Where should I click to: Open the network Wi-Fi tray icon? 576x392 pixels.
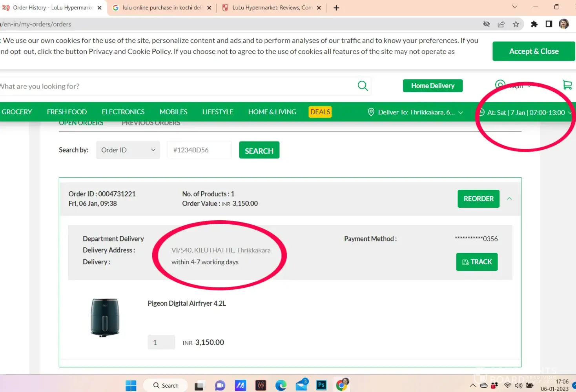508,385
